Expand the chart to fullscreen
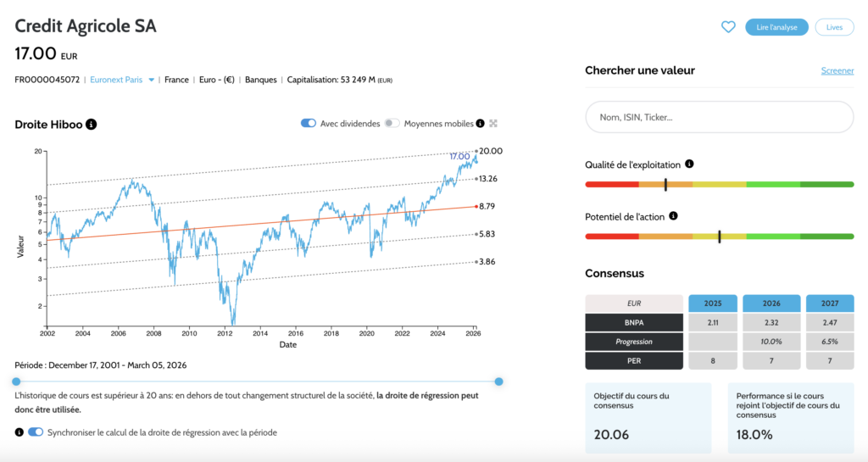This screenshot has height=462, width=868. pos(493,124)
